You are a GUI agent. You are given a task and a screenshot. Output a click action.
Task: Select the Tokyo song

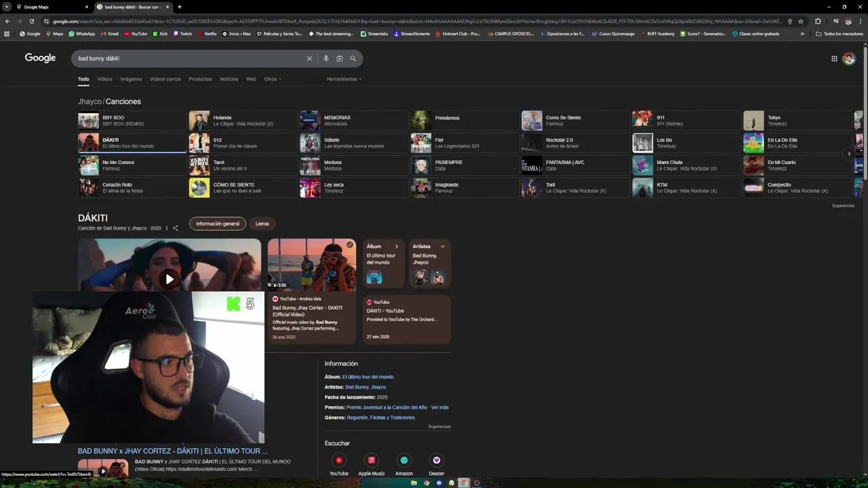pos(797,121)
